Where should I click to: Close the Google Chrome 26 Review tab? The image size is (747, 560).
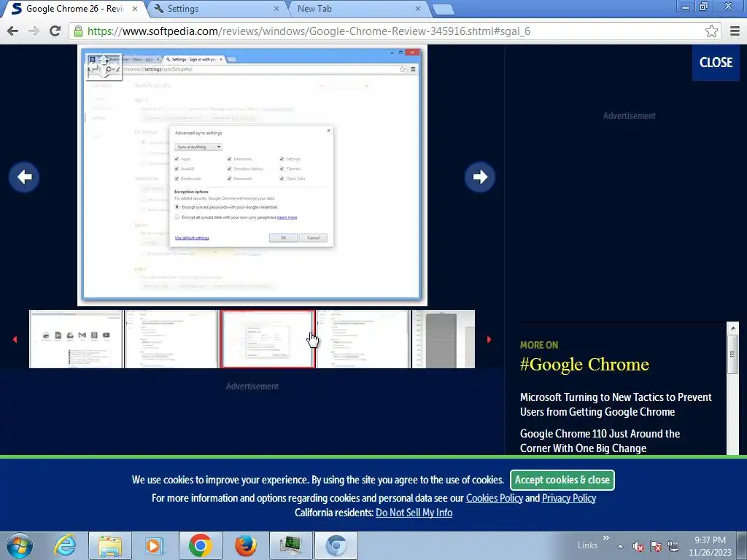(x=135, y=9)
